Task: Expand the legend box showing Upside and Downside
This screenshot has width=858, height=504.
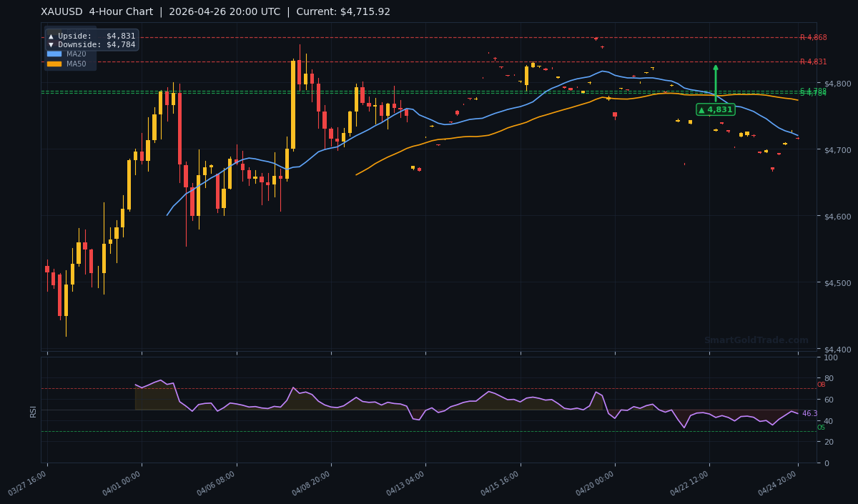Action: point(92,40)
